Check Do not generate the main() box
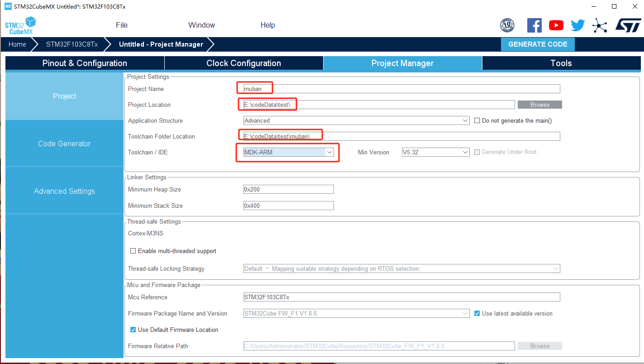 coord(477,120)
